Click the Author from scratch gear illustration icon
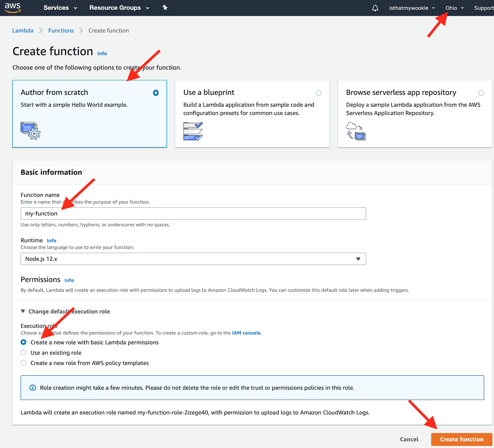Viewport: 494px width, 448px height. tap(30, 131)
